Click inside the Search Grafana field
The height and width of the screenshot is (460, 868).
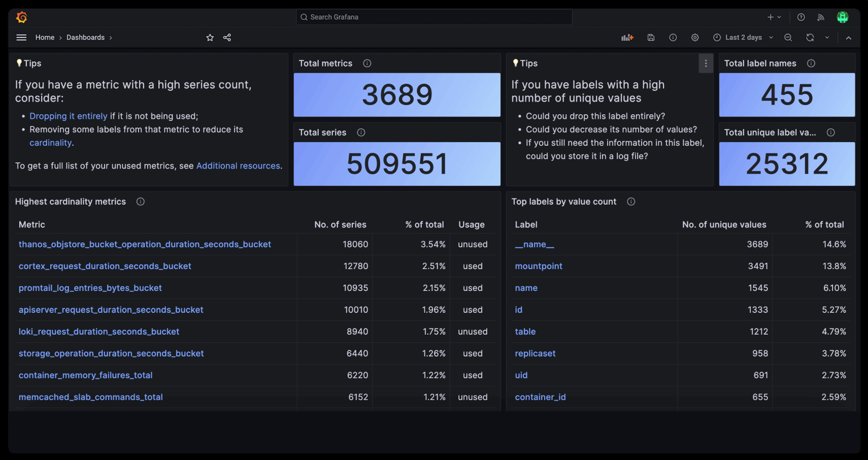(x=434, y=17)
